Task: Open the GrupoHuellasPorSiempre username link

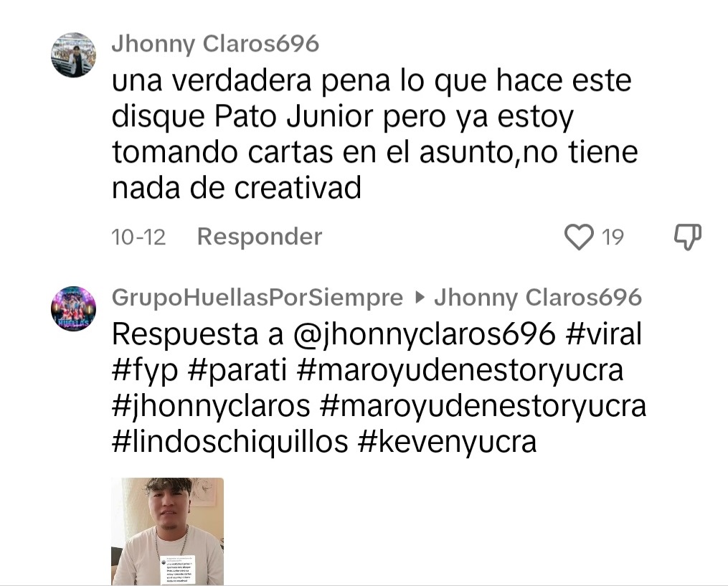Action: point(257,297)
